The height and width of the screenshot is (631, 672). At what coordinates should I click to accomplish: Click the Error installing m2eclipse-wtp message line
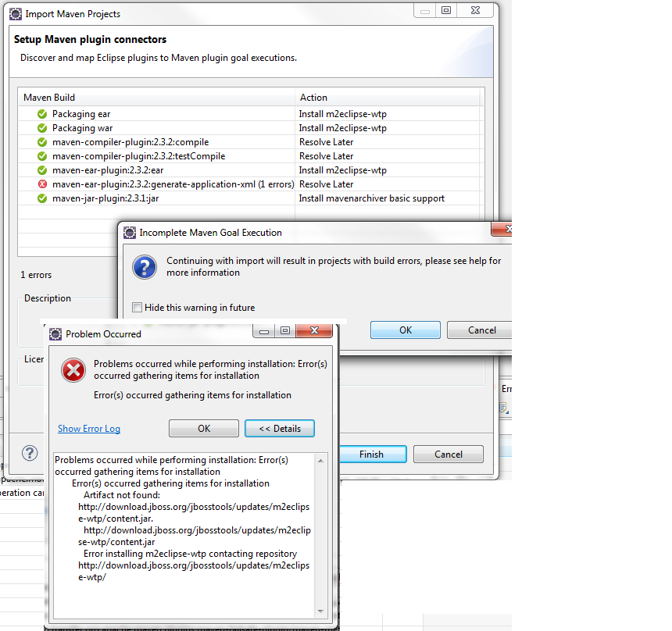click(x=191, y=554)
